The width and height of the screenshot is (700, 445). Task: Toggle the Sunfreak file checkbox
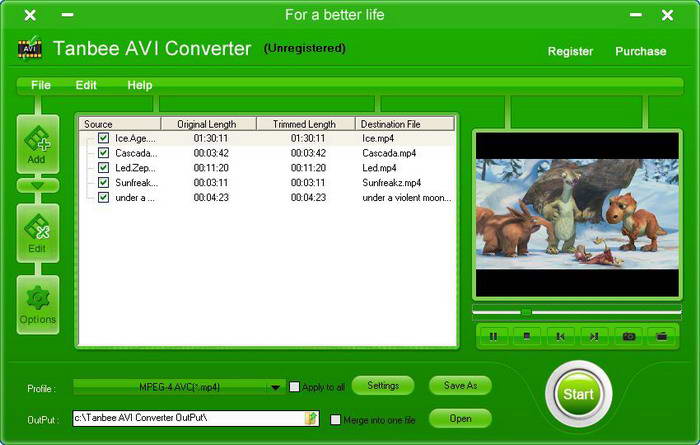pos(103,182)
